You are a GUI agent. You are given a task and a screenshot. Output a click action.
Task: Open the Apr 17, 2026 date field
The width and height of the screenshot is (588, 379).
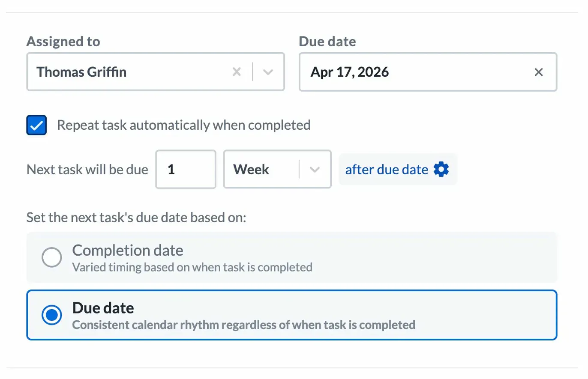[411, 72]
